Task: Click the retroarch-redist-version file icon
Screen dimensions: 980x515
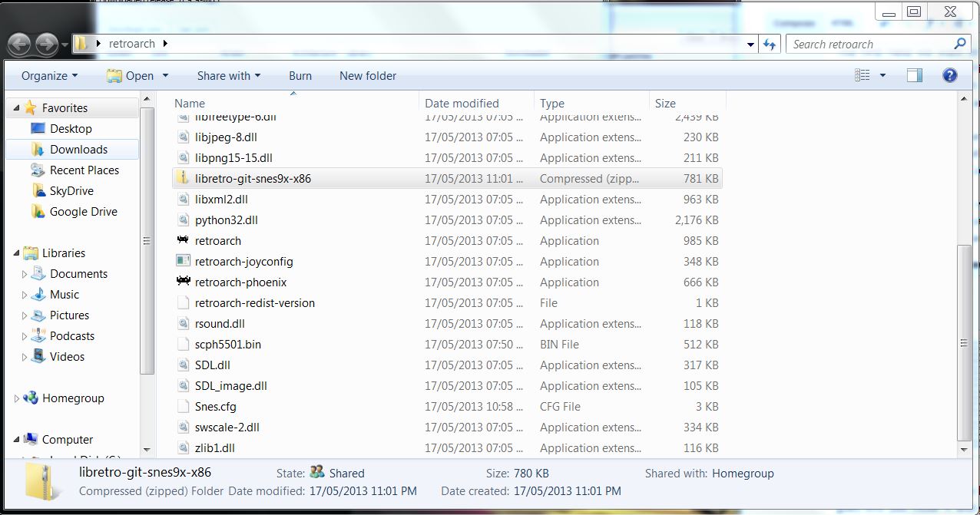Action: (183, 302)
